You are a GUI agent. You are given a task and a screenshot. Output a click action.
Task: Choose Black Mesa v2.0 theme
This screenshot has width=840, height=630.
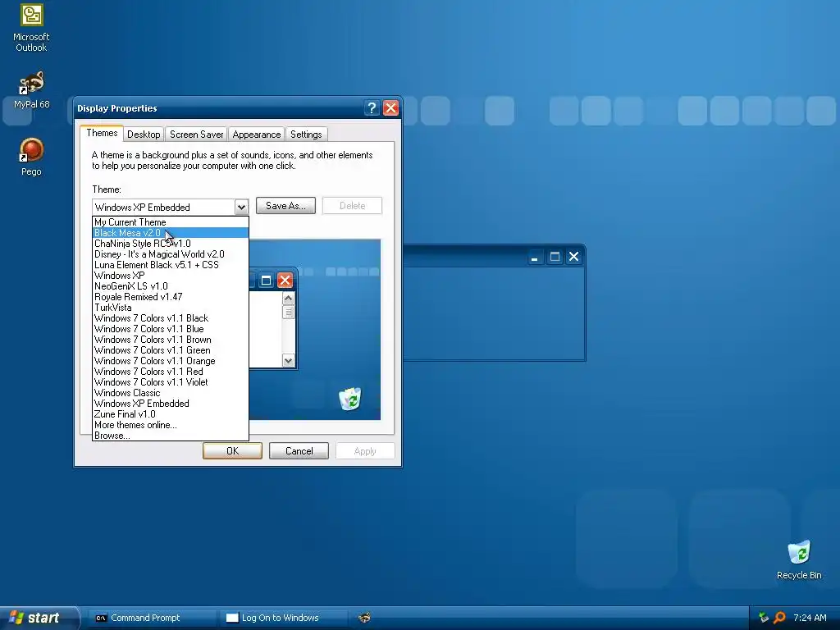tap(171, 232)
